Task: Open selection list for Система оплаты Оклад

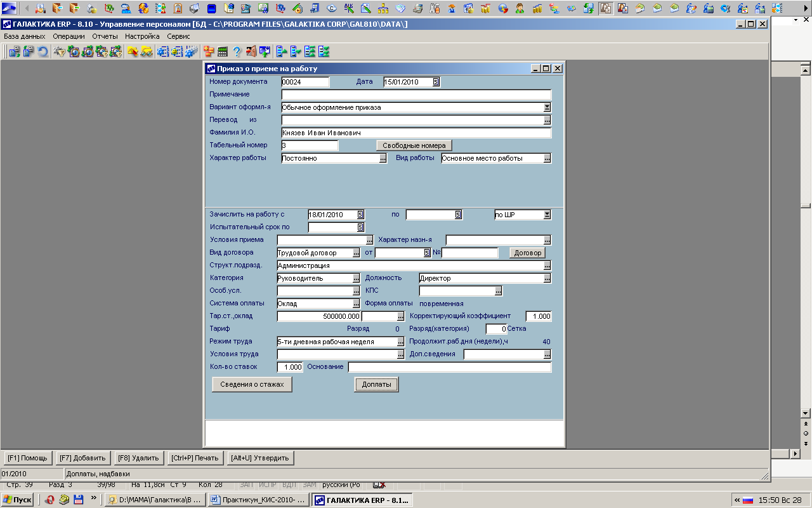Action: tap(356, 304)
